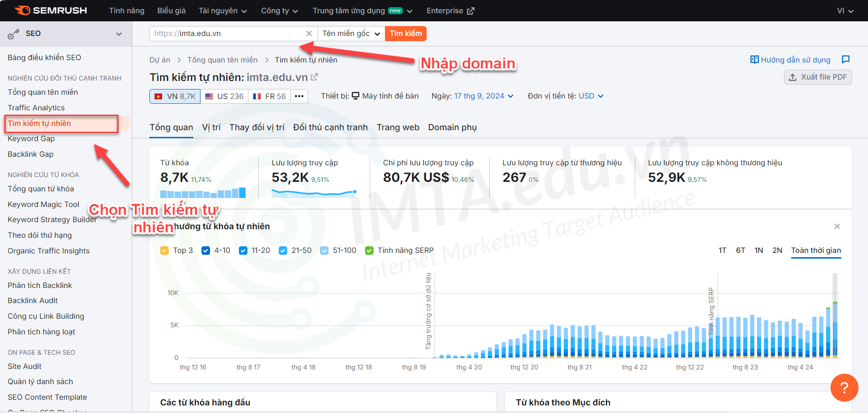868x413 pixels.
Task: Toggle the 11-20 positions checkbox
Action: [243, 251]
